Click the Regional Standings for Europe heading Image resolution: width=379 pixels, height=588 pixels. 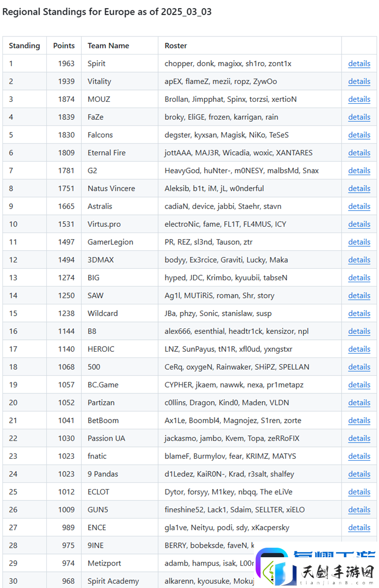[x=107, y=12]
